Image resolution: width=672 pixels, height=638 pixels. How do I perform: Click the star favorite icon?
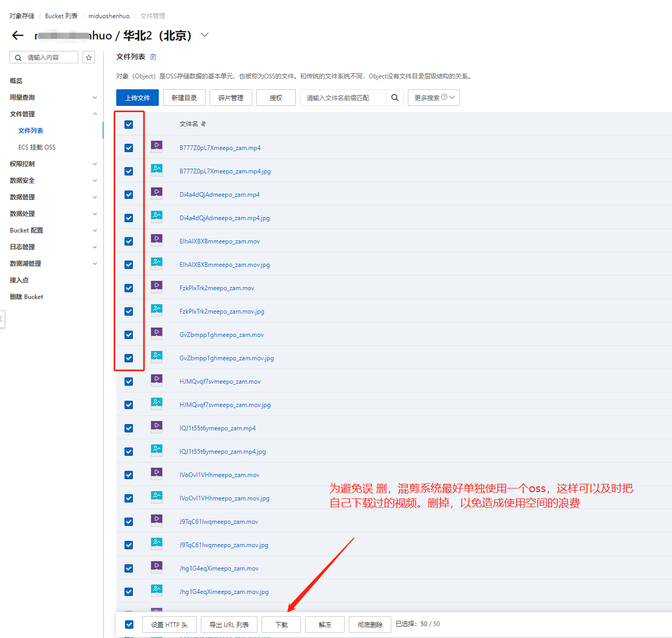pos(89,58)
